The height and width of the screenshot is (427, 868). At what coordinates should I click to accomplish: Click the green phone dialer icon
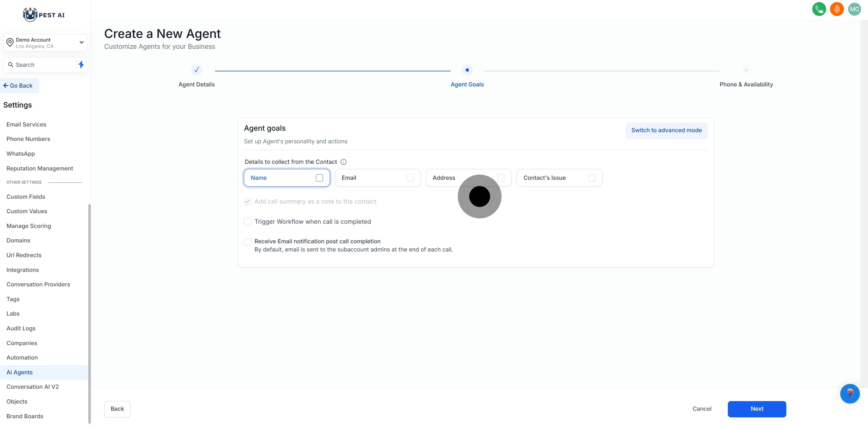[819, 9]
